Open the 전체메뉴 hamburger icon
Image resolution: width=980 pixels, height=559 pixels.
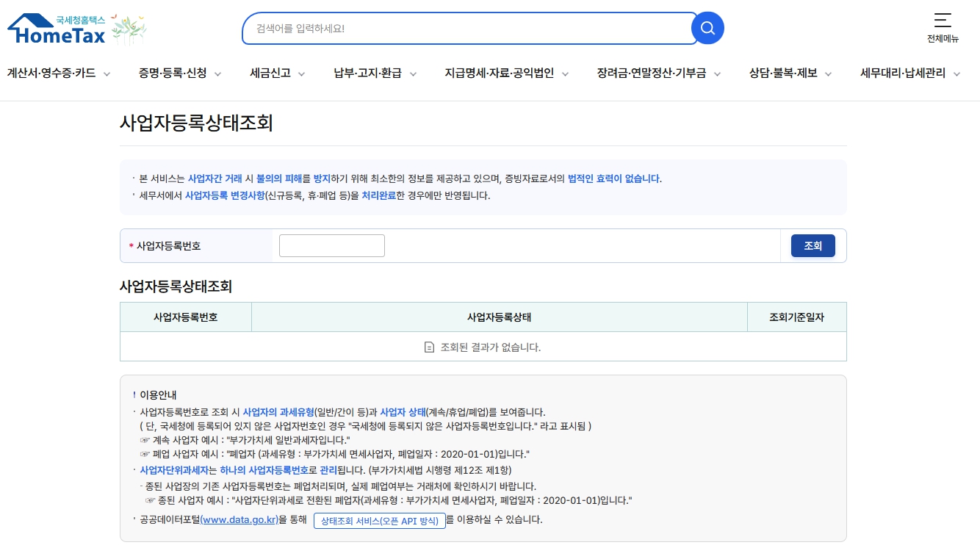[943, 21]
